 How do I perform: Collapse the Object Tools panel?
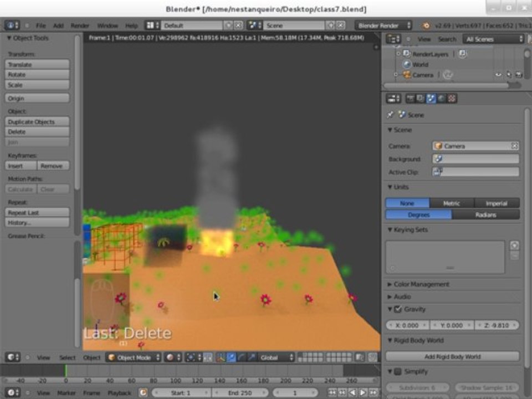point(9,38)
